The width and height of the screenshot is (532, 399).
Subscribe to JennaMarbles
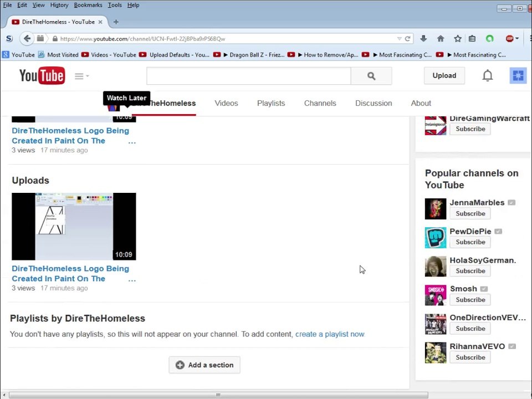pyautogui.click(x=470, y=213)
